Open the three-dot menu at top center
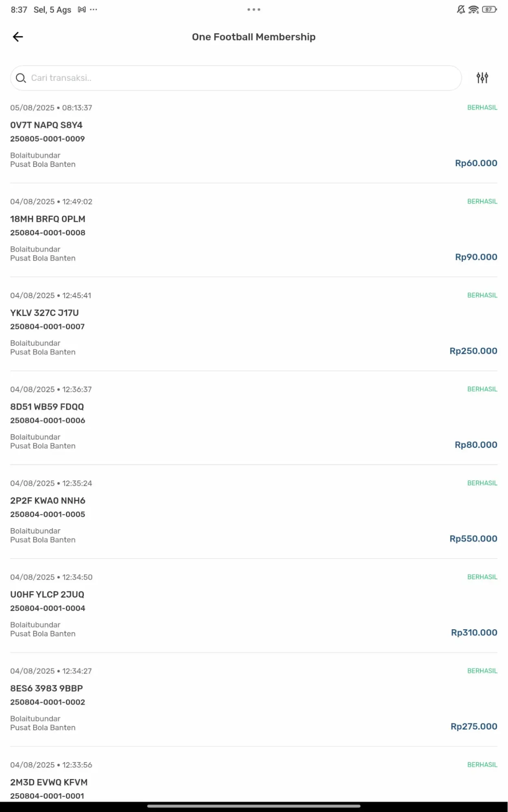The image size is (508, 812). pos(254,10)
